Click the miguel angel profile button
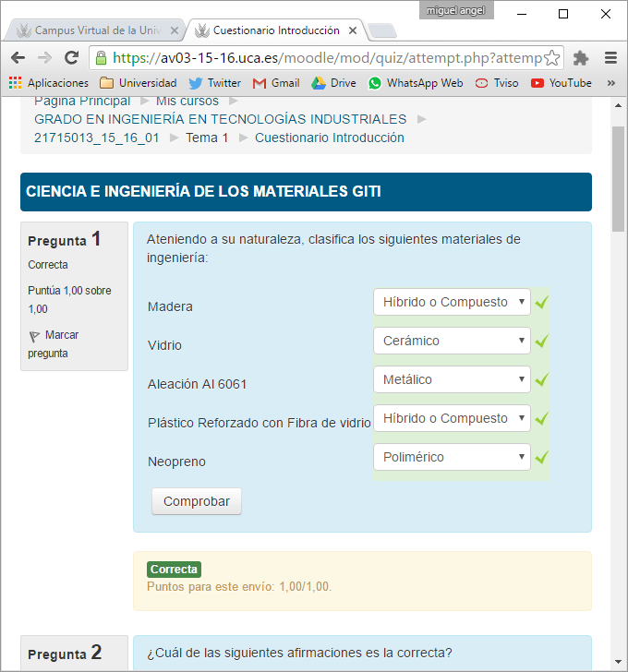This screenshot has width=628, height=672. [456, 10]
